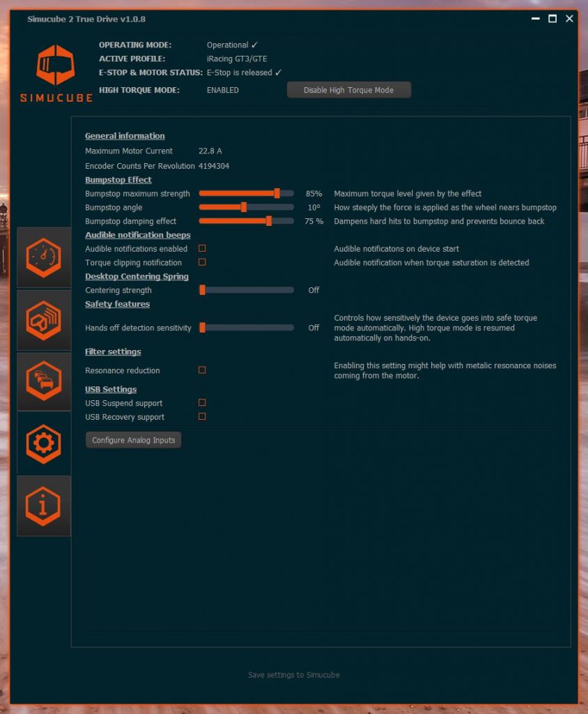The width and height of the screenshot is (588, 714).
Task: Click the 22.8 A motor current value
Action: click(x=210, y=151)
